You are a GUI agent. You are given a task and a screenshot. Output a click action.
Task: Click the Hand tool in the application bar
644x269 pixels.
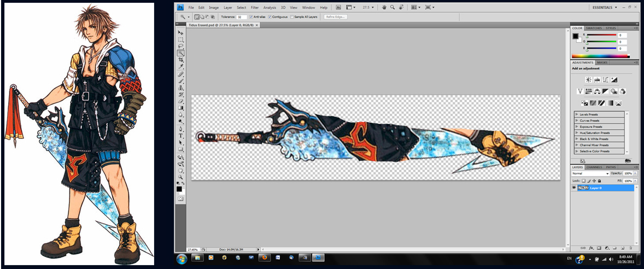[x=384, y=7]
